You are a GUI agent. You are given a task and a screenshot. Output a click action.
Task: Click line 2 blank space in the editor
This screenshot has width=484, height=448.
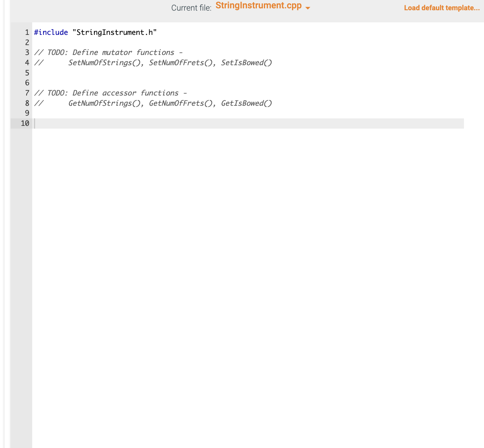114,42
